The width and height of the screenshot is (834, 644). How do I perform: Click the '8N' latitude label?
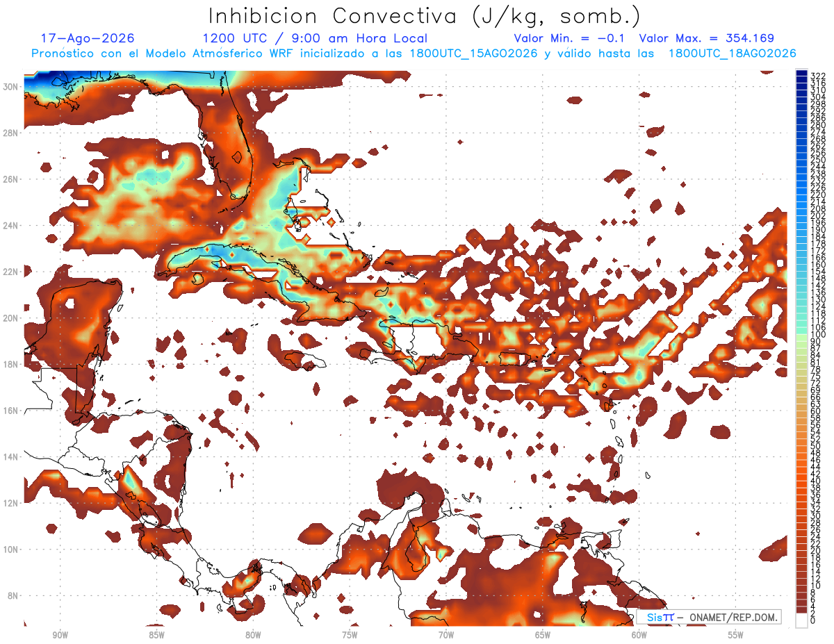[x=14, y=595]
